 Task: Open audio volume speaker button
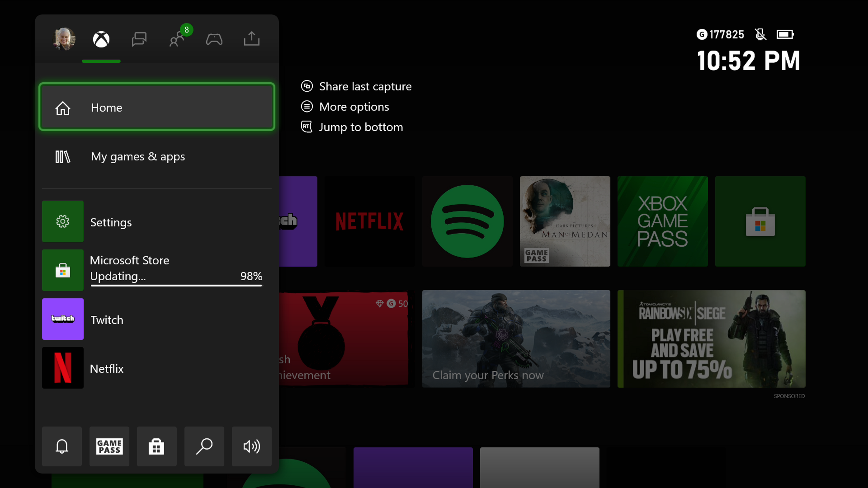point(252,446)
